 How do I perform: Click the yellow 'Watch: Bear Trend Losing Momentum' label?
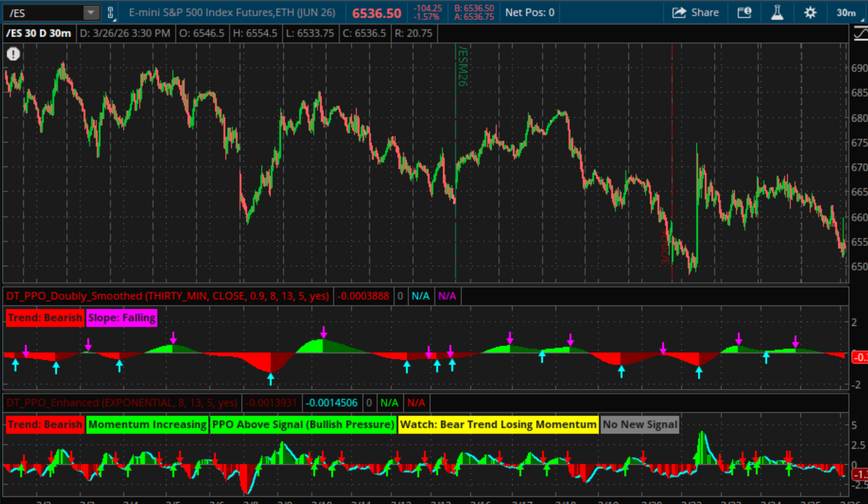(x=498, y=425)
